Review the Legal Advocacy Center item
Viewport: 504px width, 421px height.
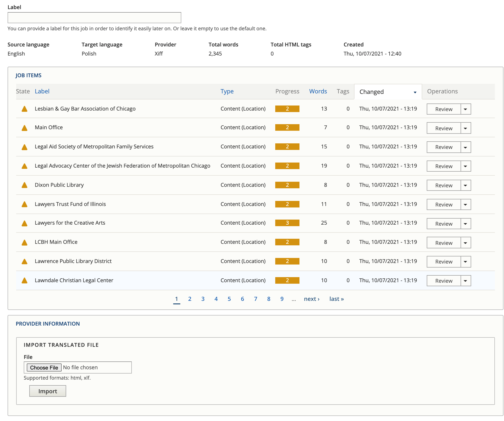click(444, 166)
